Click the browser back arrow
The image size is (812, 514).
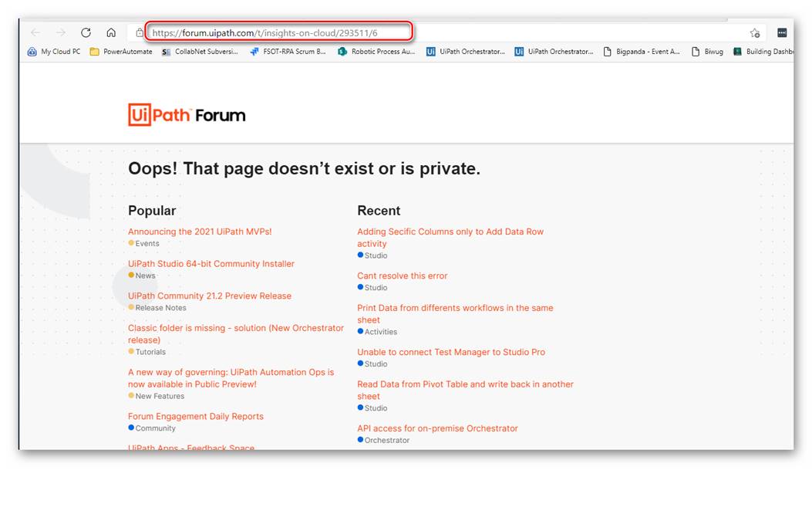[x=35, y=32]
